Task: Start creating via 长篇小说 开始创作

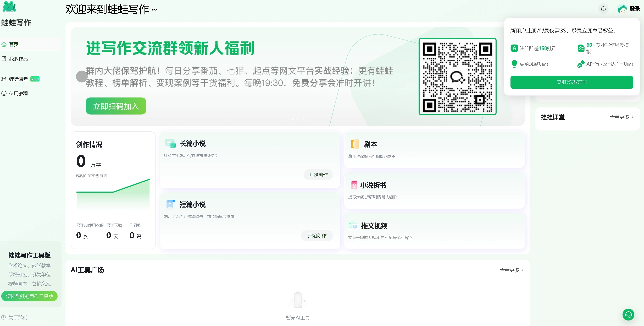Action: point(318,175)
